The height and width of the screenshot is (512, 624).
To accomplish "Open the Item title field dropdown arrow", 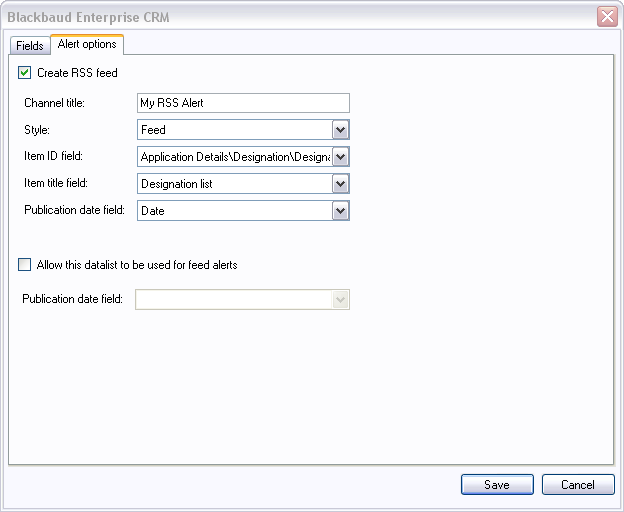I will coord(340,184).
